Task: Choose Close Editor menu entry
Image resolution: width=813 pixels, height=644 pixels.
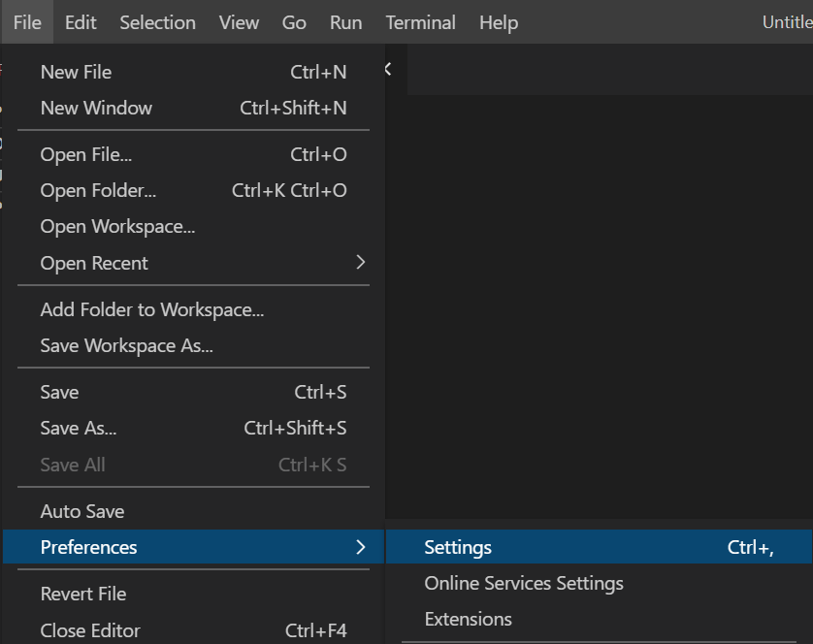Action: tap(90, 630)
